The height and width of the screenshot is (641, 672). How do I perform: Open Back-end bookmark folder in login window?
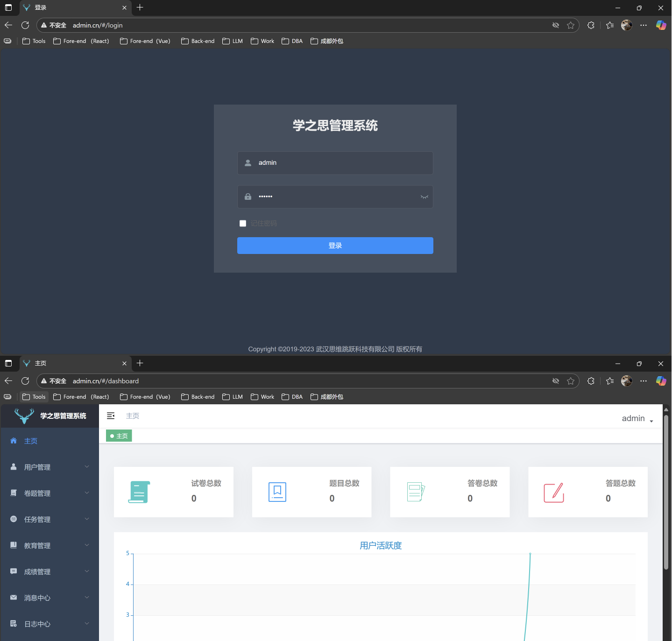(198, 41)
